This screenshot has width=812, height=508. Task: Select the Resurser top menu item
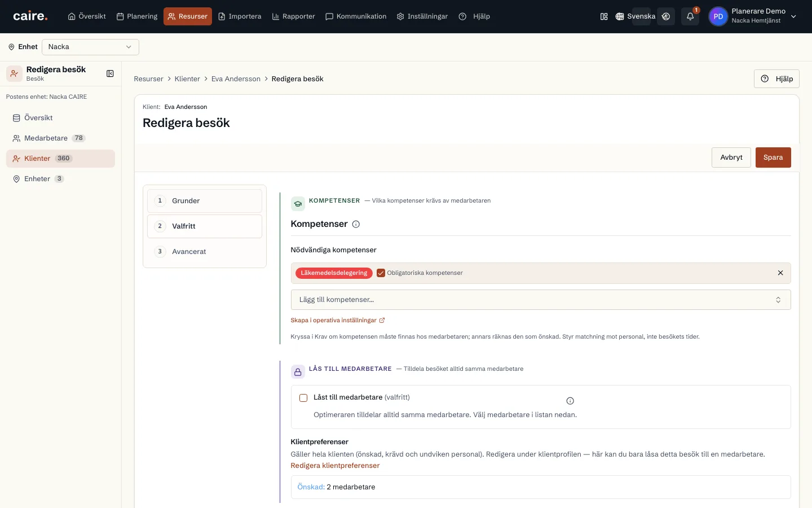(188, 16)
